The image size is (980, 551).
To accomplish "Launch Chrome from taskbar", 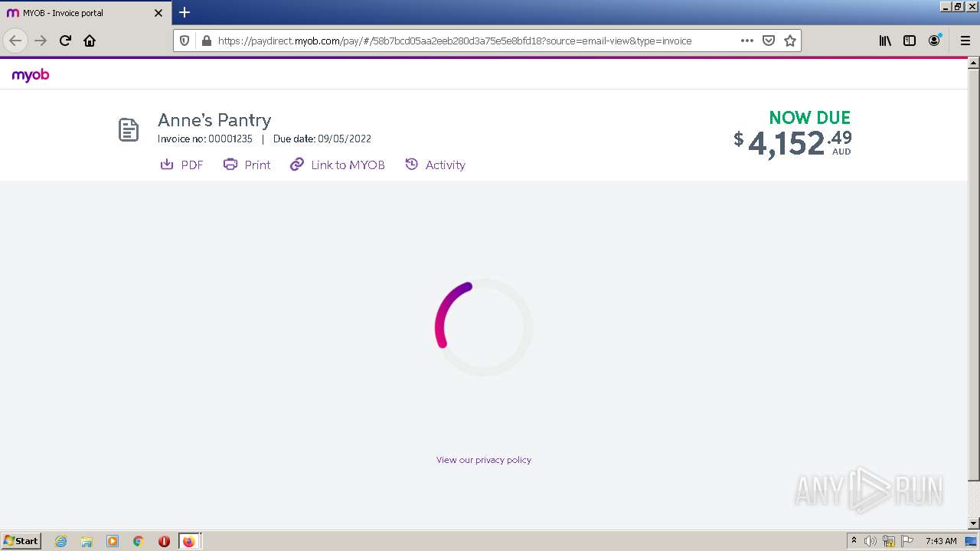I will click(x=138, y=541).
